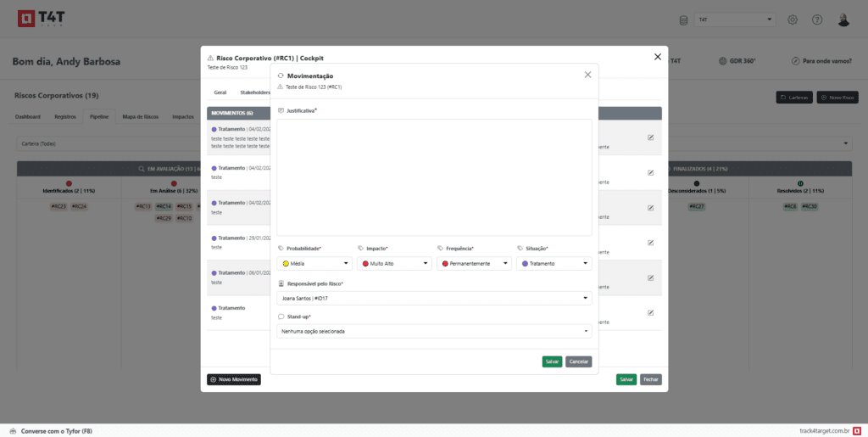Click the database icon in top bar
Viewport: 868px width, 437px height.
684,20
